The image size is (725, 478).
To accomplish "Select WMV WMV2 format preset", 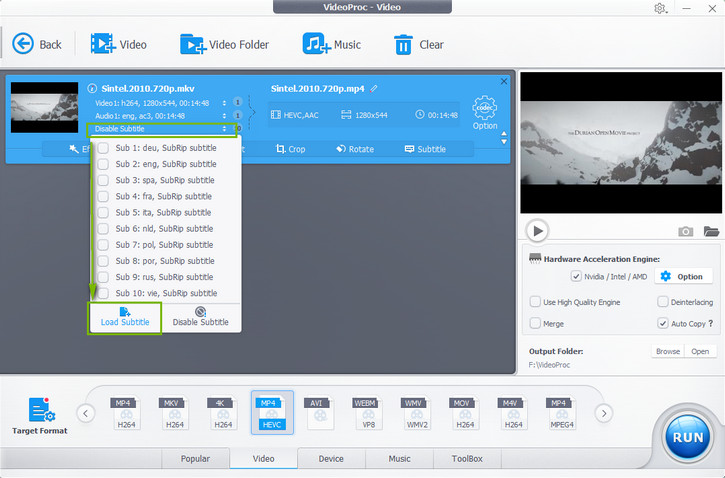I will (417, 413).
